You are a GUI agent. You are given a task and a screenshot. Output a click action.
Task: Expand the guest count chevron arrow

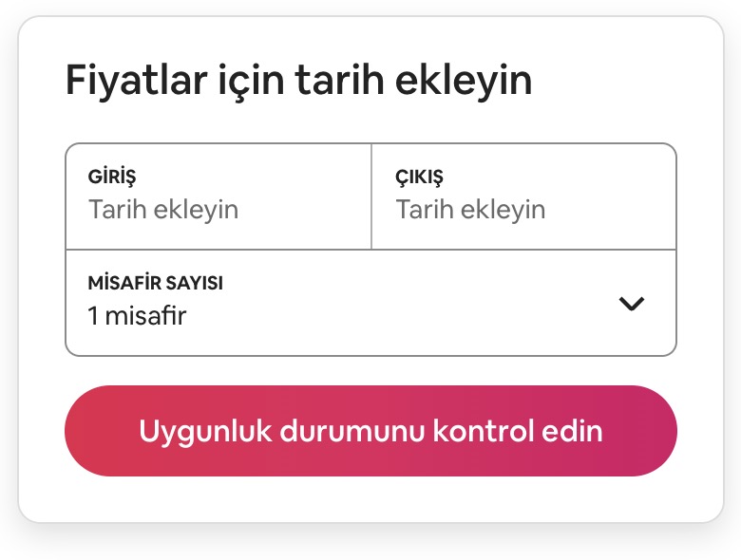tap(631, 304)
